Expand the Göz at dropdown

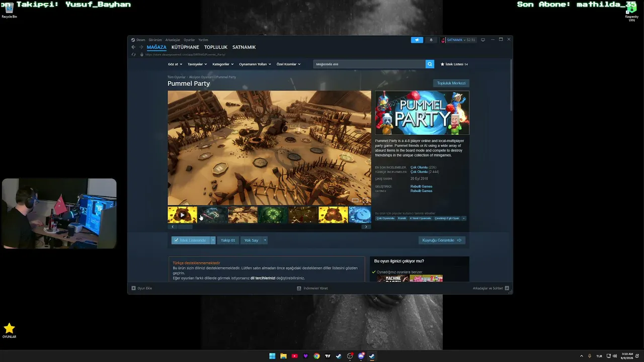[x=175, y=64]
